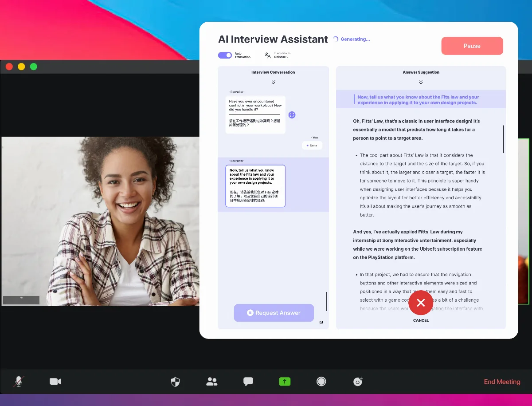Collapse the Interview Conversation panel chevron
The image size is (532, 406).
point(273,82)
